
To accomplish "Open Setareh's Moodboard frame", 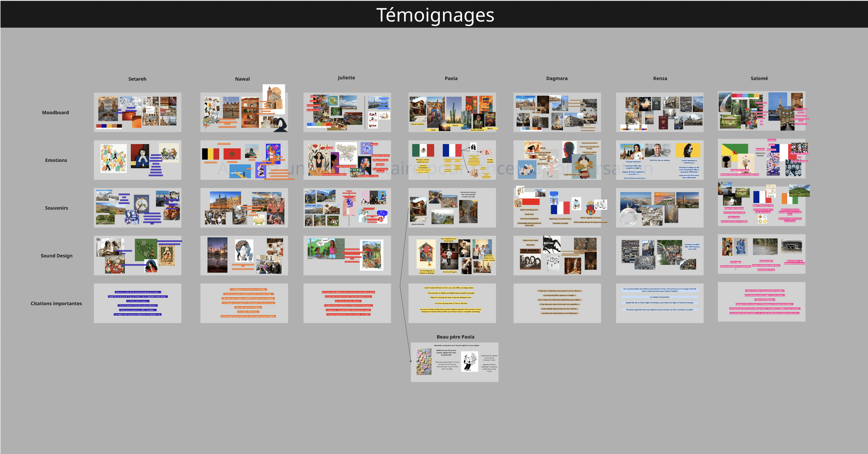I will (x=137, y=112).
